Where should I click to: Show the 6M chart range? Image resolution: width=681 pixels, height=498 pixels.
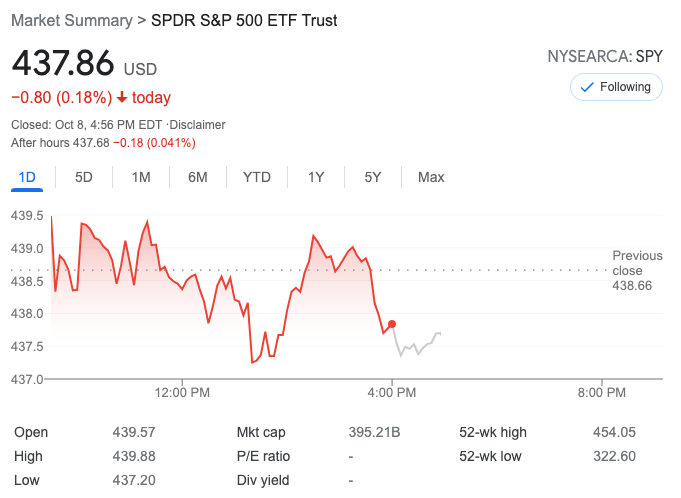(x=198, y=177)
